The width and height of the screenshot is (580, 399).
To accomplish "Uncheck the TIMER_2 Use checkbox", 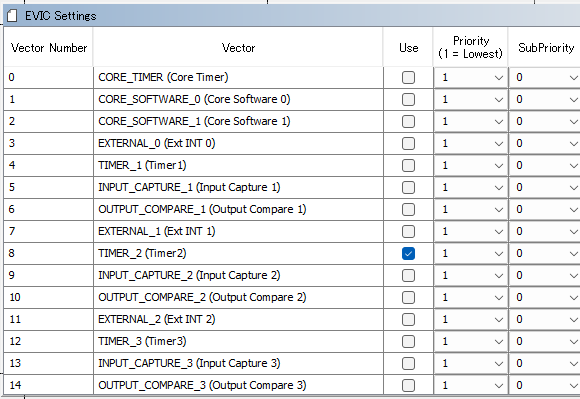I will 408,253.
